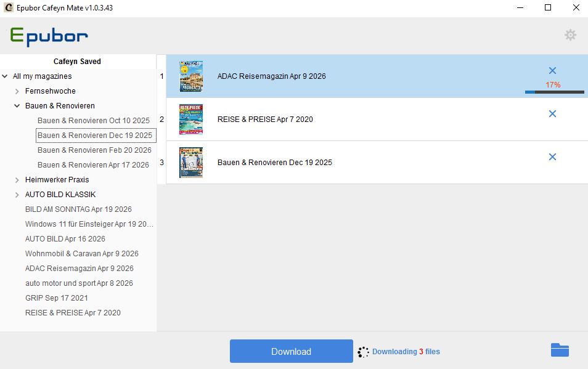The width and height of the screenshot is (588, 369).
Task: Select Bauen & Renovieren Oct 10 2025
Action: [93, 121]
